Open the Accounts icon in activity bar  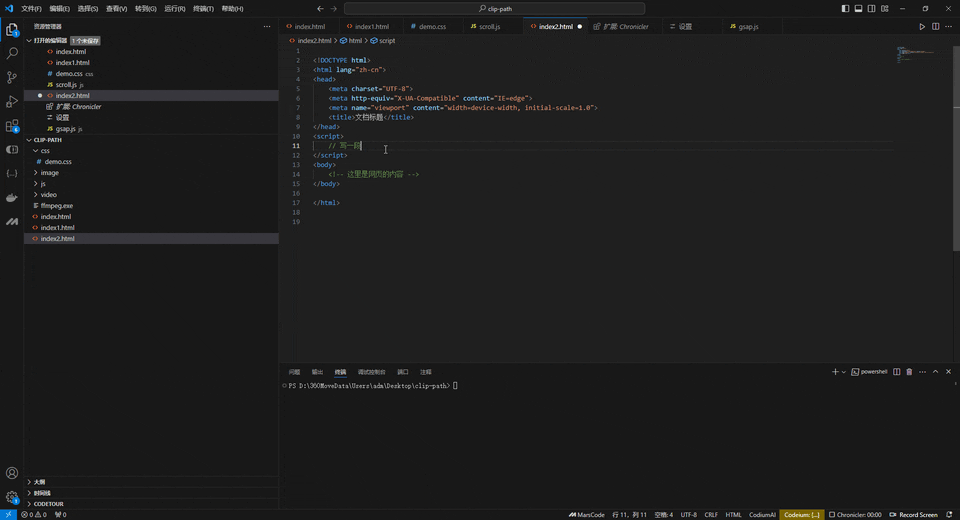(12, 473)
